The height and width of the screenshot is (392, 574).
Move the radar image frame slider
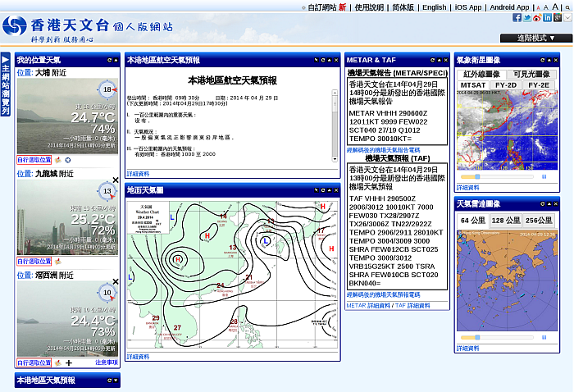(x=477, y=337)
